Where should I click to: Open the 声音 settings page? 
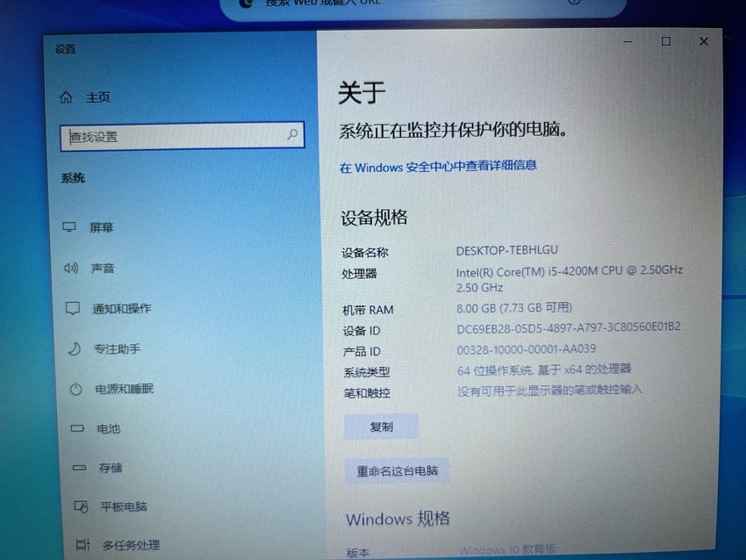point(103,269)
